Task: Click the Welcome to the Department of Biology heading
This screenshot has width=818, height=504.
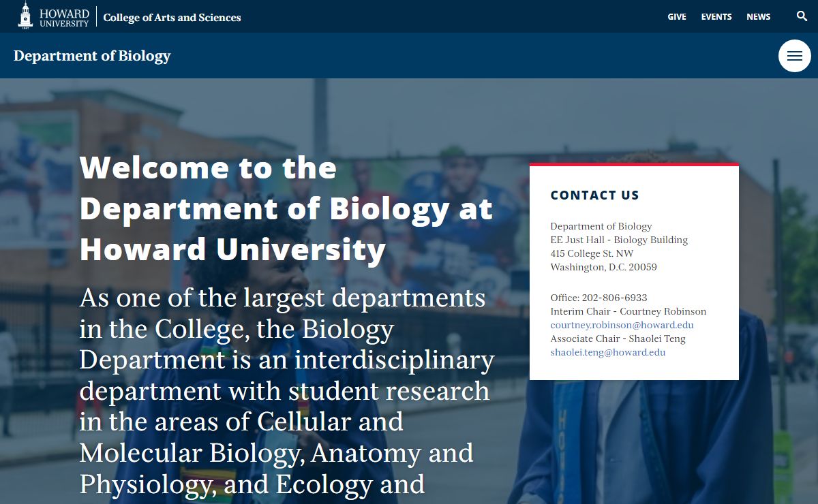Action: coord(286,208)
